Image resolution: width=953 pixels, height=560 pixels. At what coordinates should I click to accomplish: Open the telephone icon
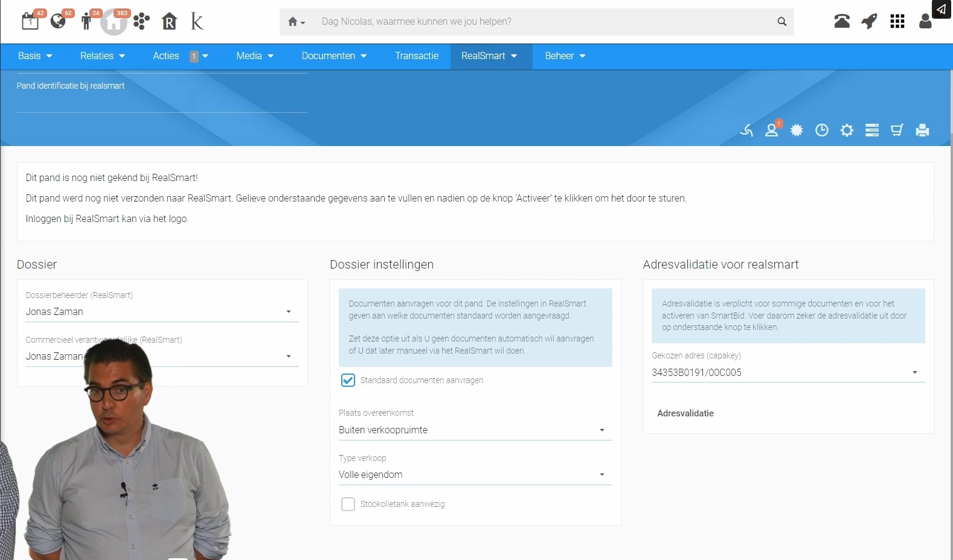click(842, 22)
